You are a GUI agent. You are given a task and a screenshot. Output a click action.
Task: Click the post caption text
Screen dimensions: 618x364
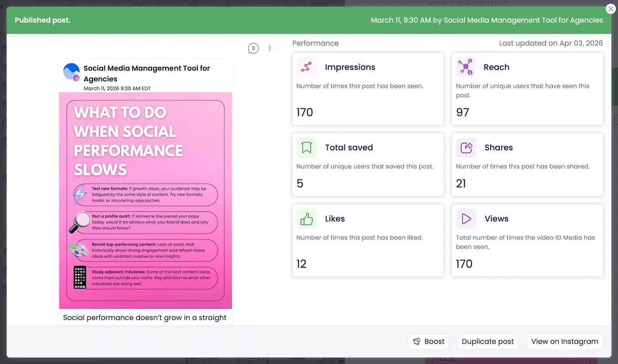144,317
